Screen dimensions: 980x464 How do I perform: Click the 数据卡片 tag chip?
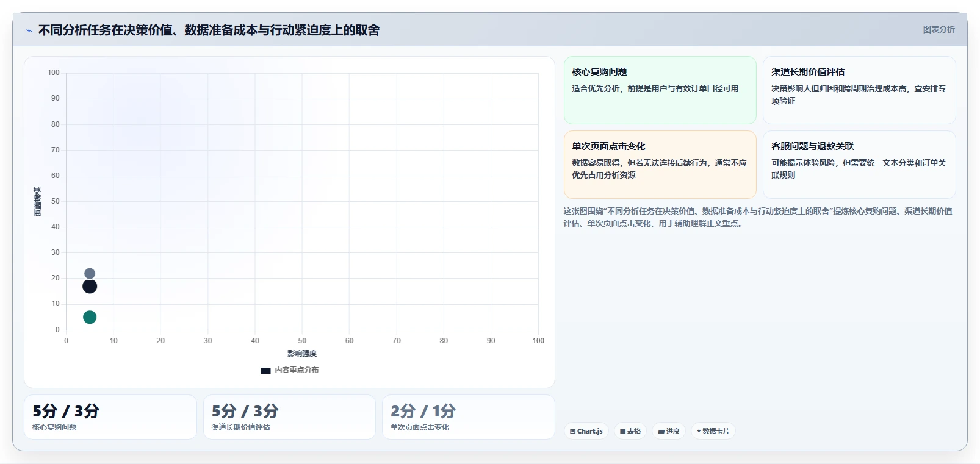(713, 431)
